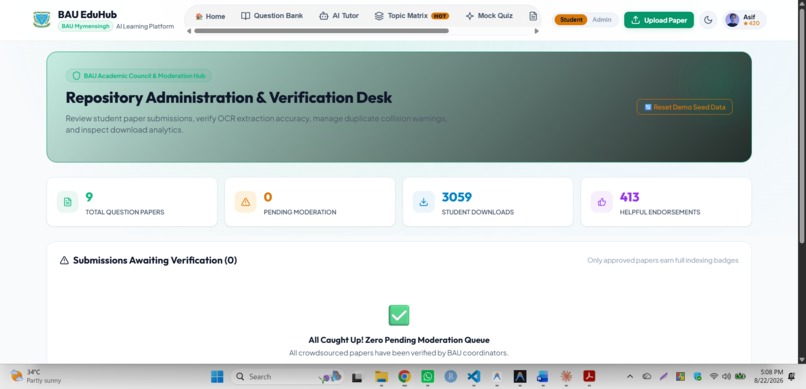The width and height of the screenshot is (806, 389).
Task: Click the BAU Academic Council & Moderation Hub badge
Action: [139, 76]
